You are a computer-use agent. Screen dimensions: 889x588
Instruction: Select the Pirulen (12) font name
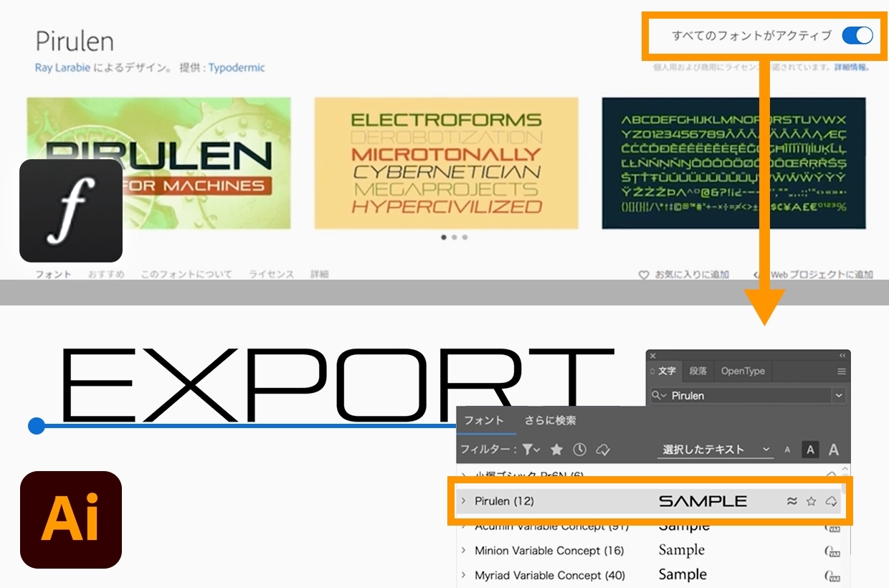click(504, 501)
